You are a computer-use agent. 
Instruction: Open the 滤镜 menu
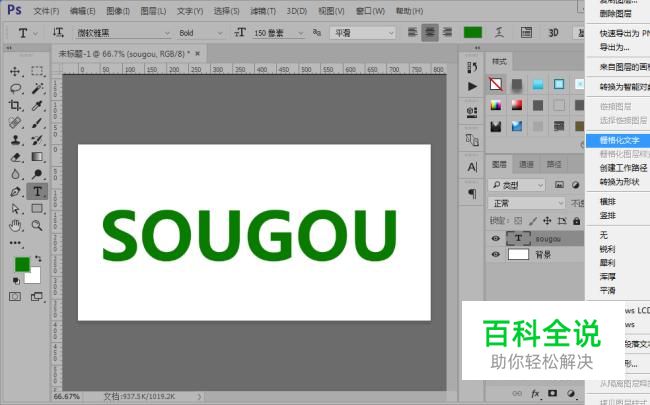pos(263,11)
